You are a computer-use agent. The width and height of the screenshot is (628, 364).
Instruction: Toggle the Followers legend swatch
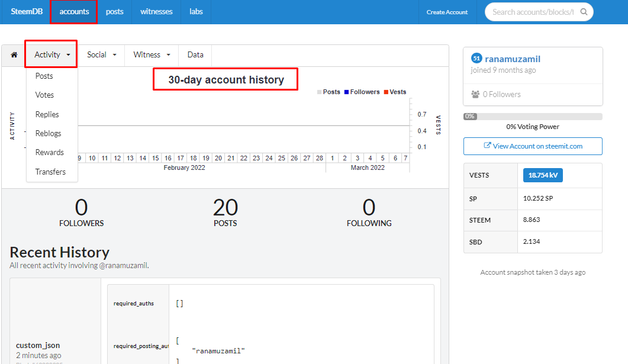pyautogui.click(x=346, y=92)
